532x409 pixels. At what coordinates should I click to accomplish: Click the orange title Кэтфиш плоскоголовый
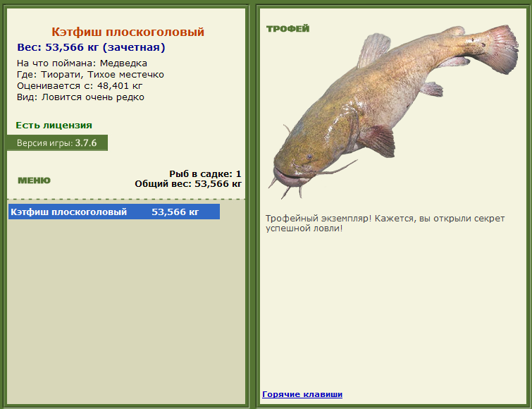128,32
